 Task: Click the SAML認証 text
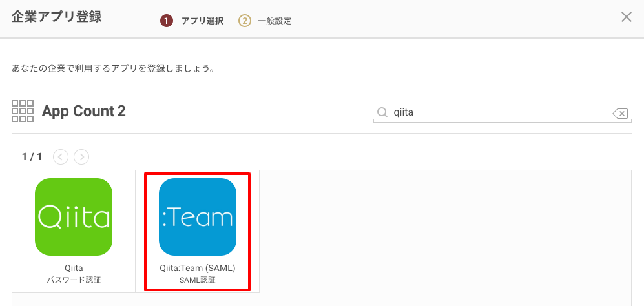[x=198, y=281]
